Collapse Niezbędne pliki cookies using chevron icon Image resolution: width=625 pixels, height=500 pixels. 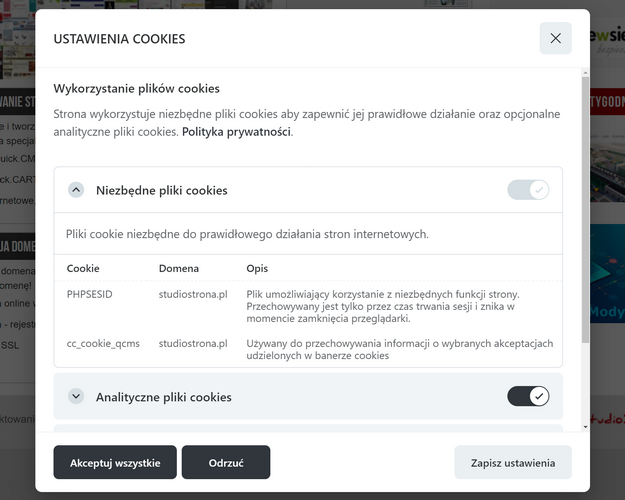point(76,190)
